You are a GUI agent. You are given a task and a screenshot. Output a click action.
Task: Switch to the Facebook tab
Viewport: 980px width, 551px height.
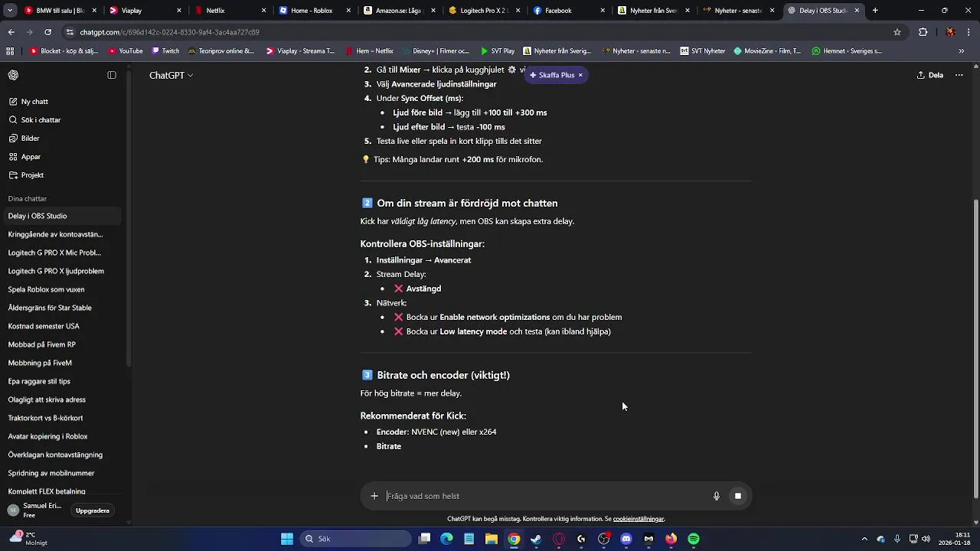[x=569, y=11]
